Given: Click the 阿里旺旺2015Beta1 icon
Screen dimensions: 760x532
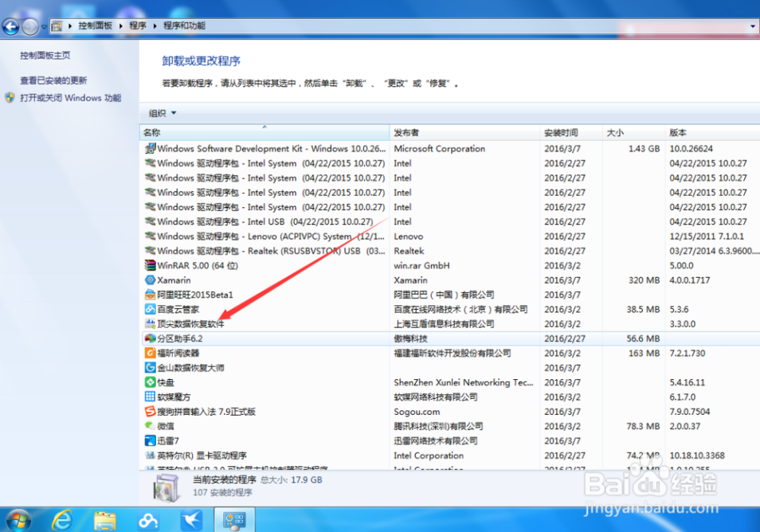Looking at the screenshot, I should [x=151, y=295].
